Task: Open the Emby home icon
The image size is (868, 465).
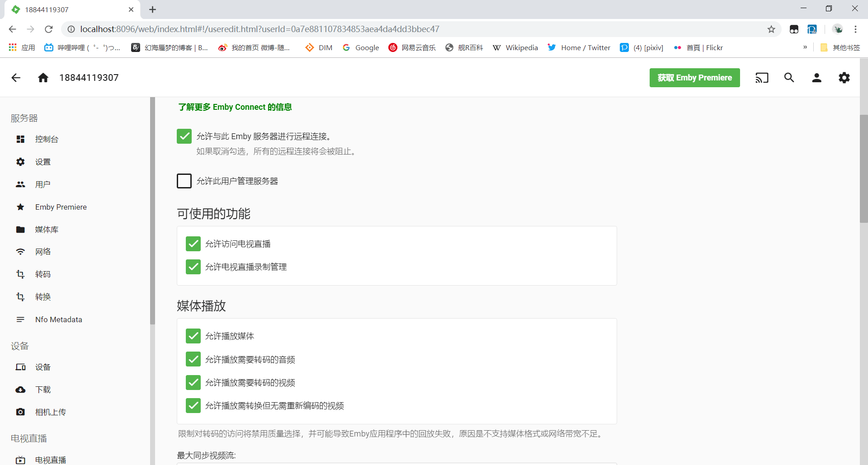Action: pyautogui.click(x=43, y=78)
